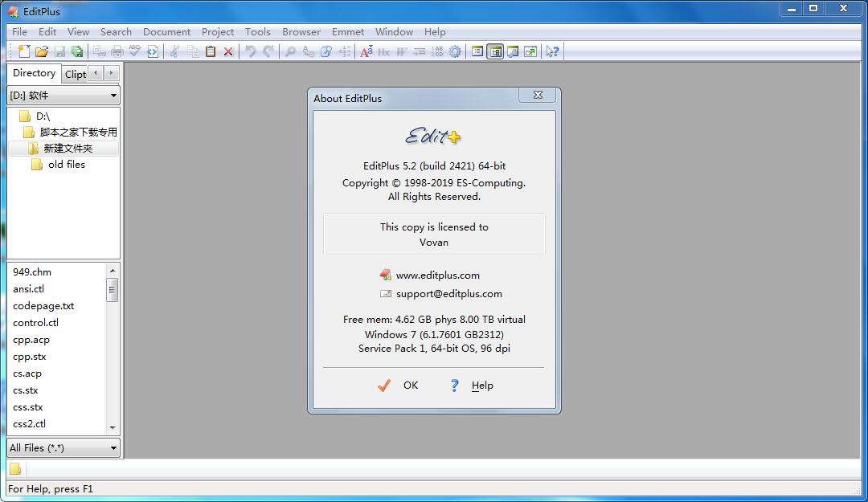Run spell check from the toolbar
Viewport: 868px width, 502px height.
[135, 51]
